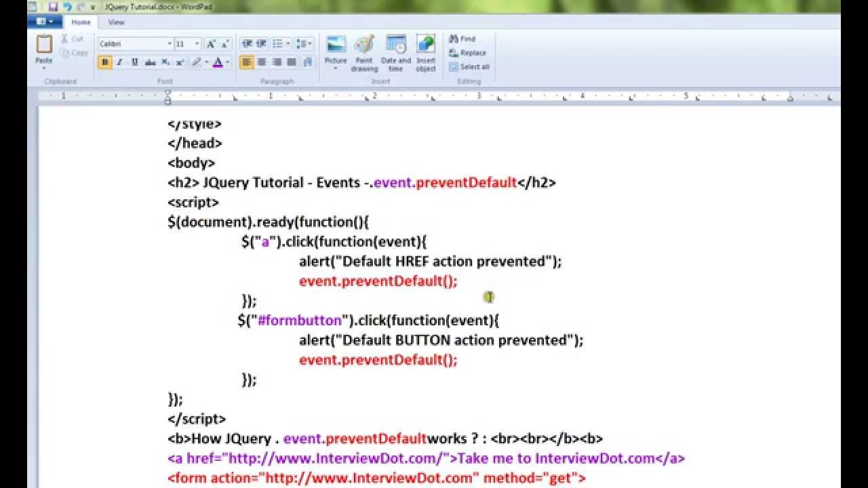This screenshot has height=488, width=868.
Task: Click the Grow font icon
Action: [x=211, y=44]
